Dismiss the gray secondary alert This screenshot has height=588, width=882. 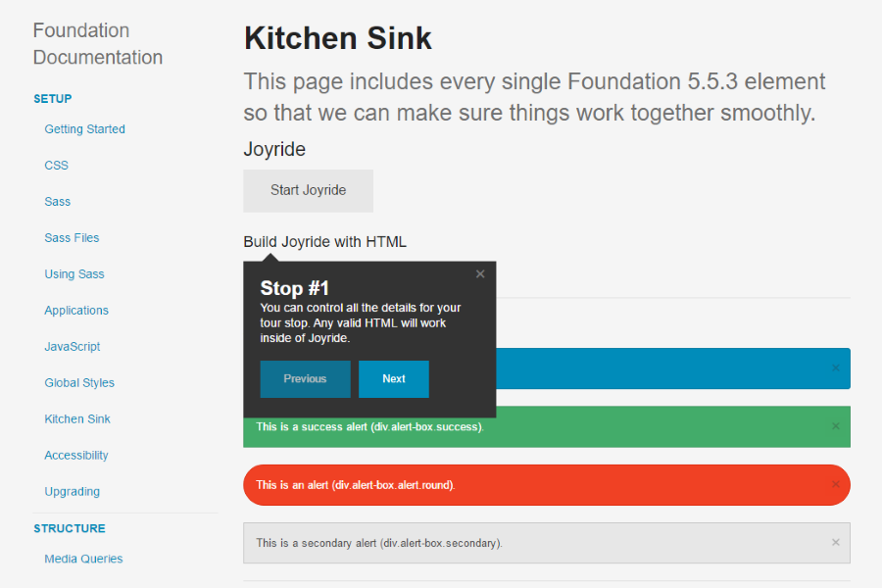pyautogui.click(x=835, y=542)
